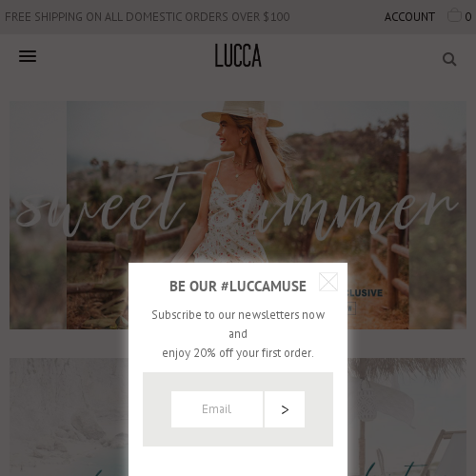476x476 pixels.
Task: Close the #LUCCAMUSE newsletter popup
Action: (x=328, y=282)
